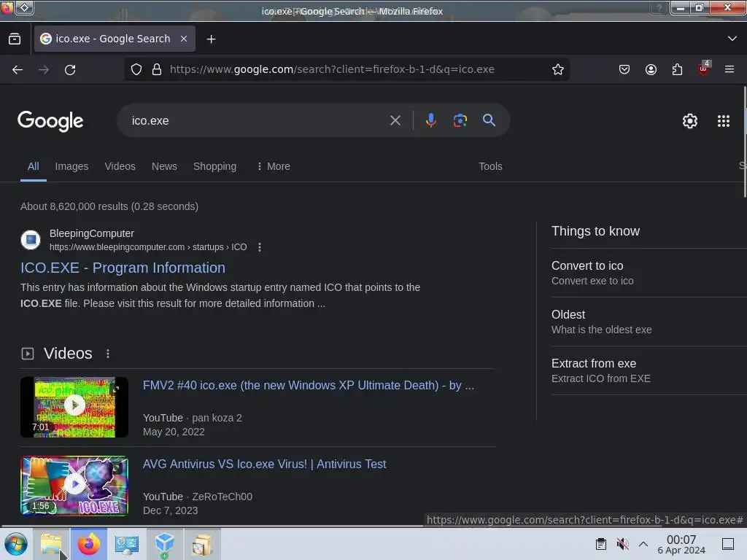View site security padlock information
747x560 pixels.
[156, 69]
